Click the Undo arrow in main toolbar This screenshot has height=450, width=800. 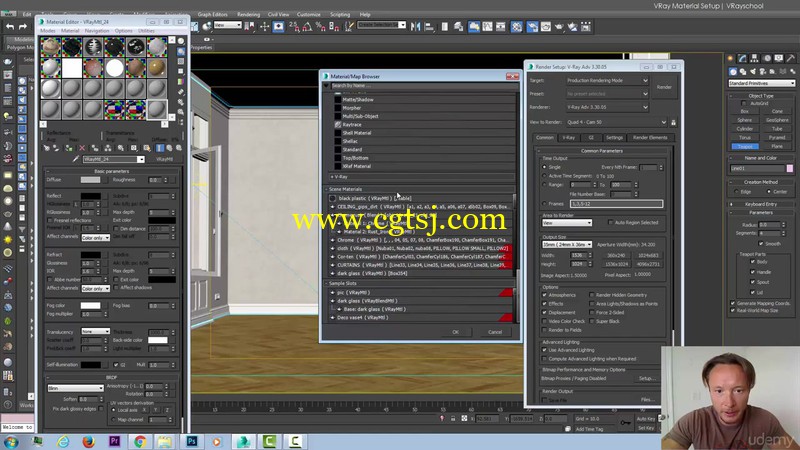pos(10,27)
